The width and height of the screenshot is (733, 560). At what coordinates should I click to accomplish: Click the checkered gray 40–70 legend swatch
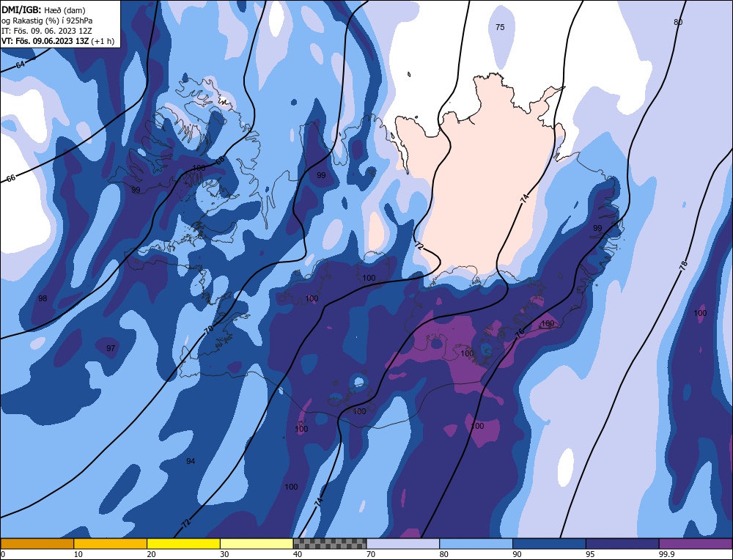330,543
